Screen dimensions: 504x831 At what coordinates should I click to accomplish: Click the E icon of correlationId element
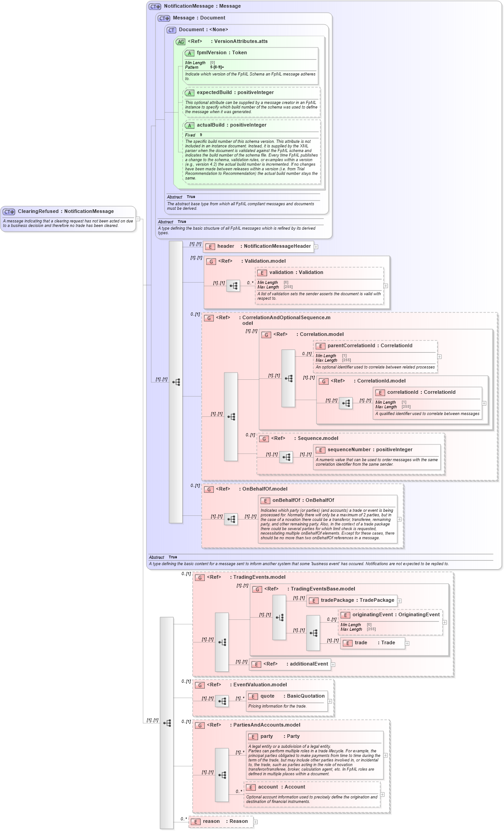380,392
